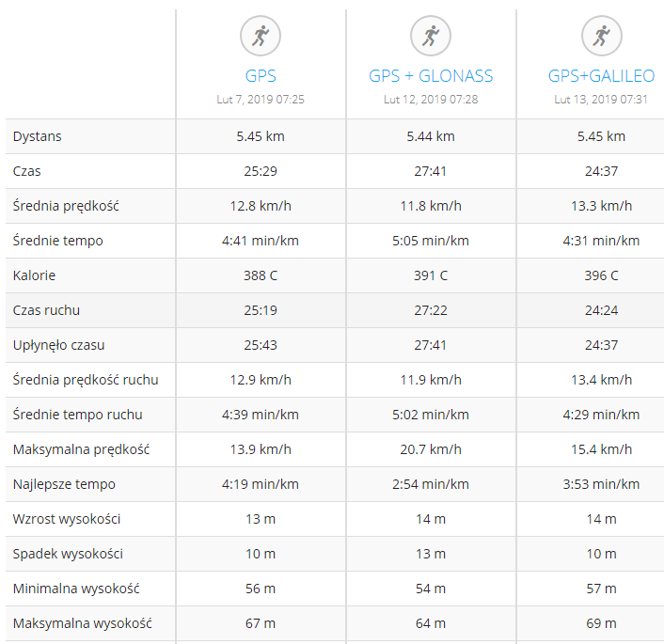
Task: Select the 5.44 km distance cell
Action: pos(431,136)
